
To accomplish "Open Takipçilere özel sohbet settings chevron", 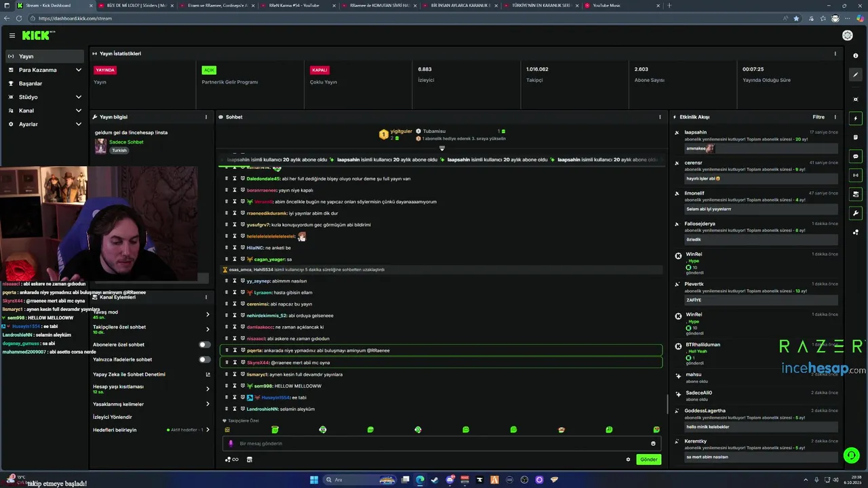I will (x=208, y=329).
